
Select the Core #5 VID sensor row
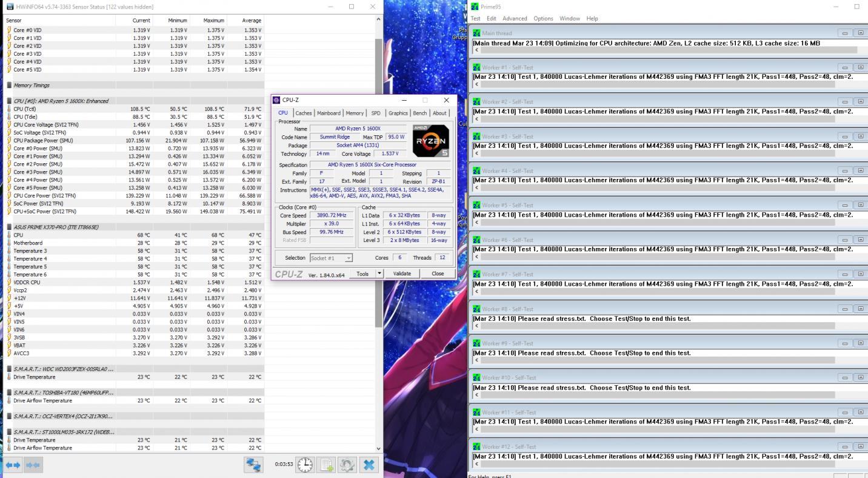click(134, 70)
